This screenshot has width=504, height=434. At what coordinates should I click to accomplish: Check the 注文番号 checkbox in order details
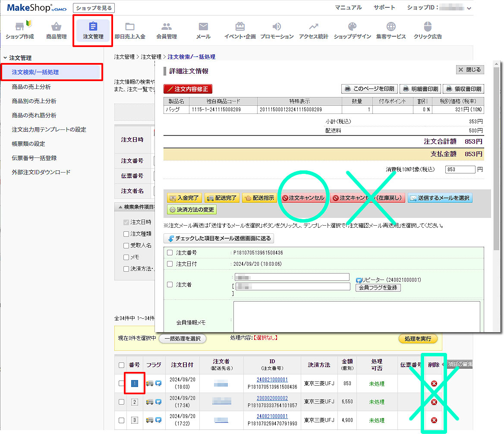pos(170,253)
